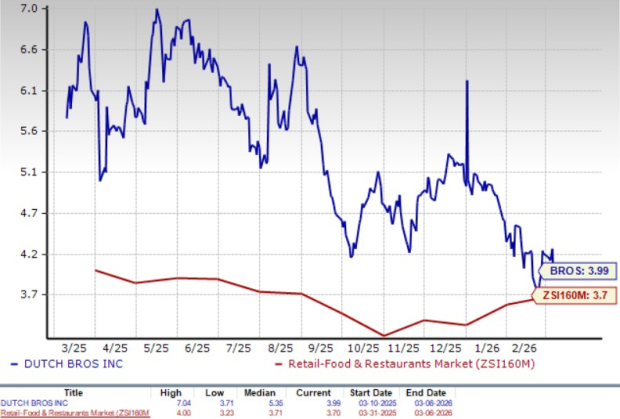Click the ZSI160M: 3.7 value label
The height and width of the screenshot is (419, 620).
click(580, 296)
